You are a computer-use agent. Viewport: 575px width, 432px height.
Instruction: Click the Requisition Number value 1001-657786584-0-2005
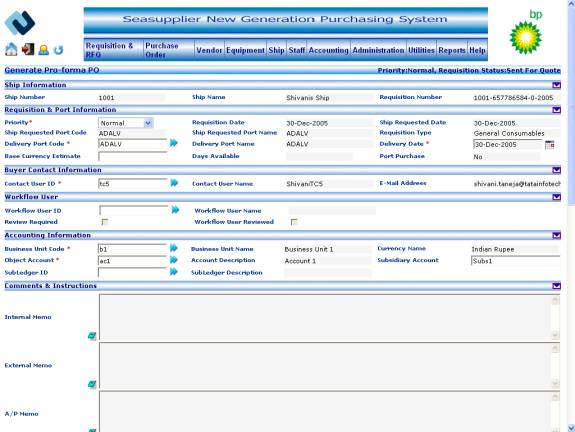513,98
